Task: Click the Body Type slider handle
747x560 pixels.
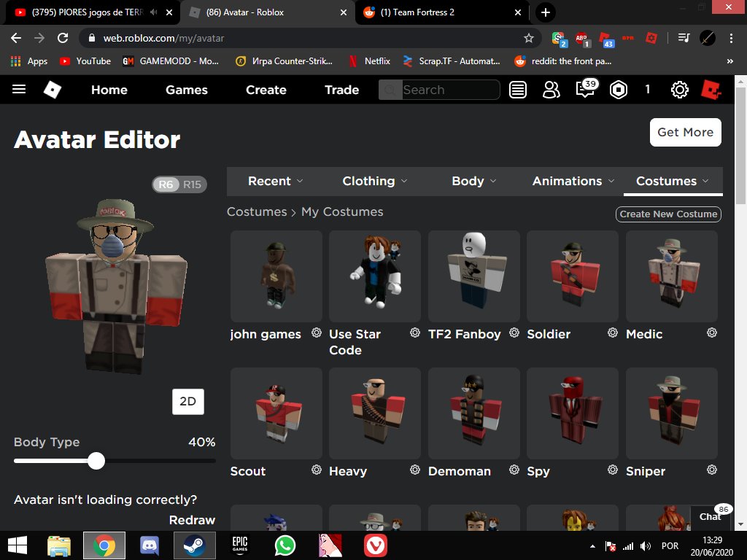Action: (x=96, y=461)
